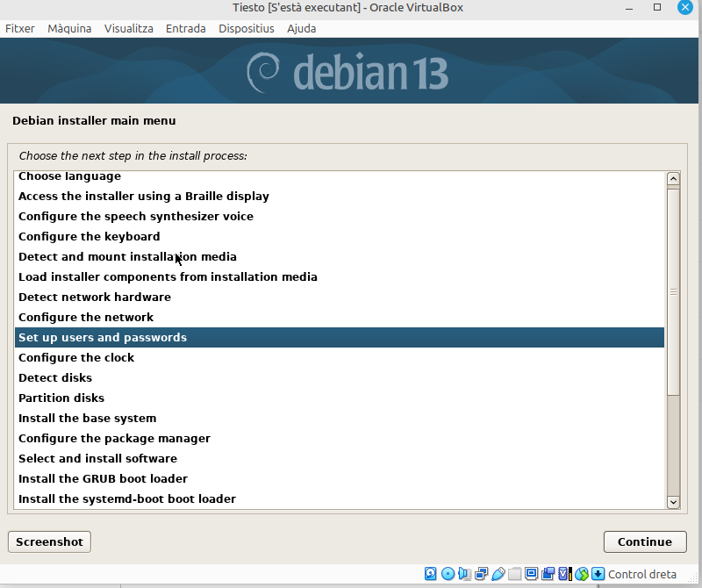Click the list scrollbar up arrow
The width and height of the screenshot is (702, 588).
673,179
